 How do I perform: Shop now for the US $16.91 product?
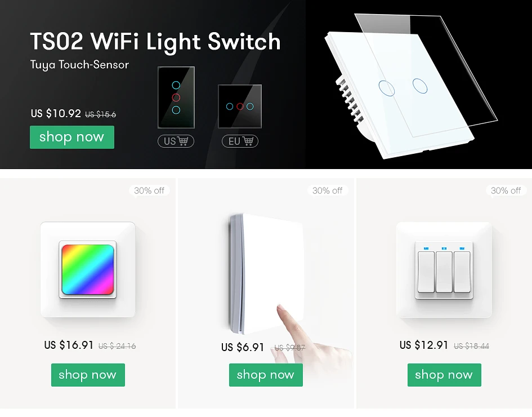88,375
